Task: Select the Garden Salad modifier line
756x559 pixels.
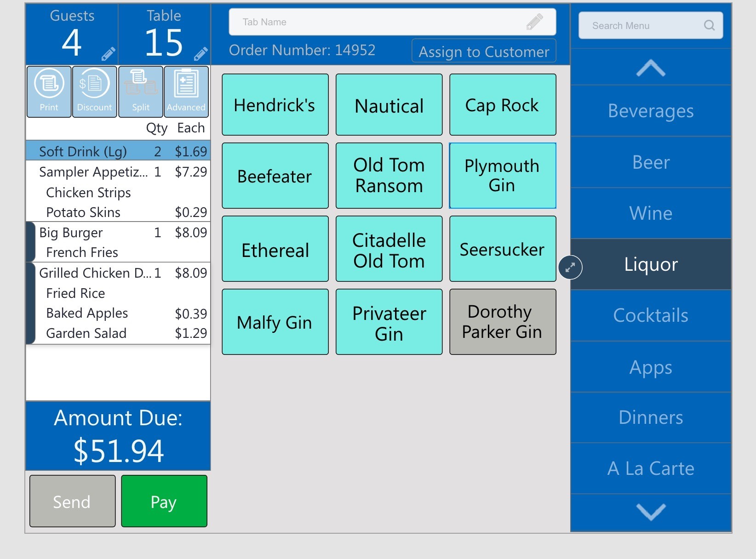Action: pyautogui.click(x=118, y=333)
